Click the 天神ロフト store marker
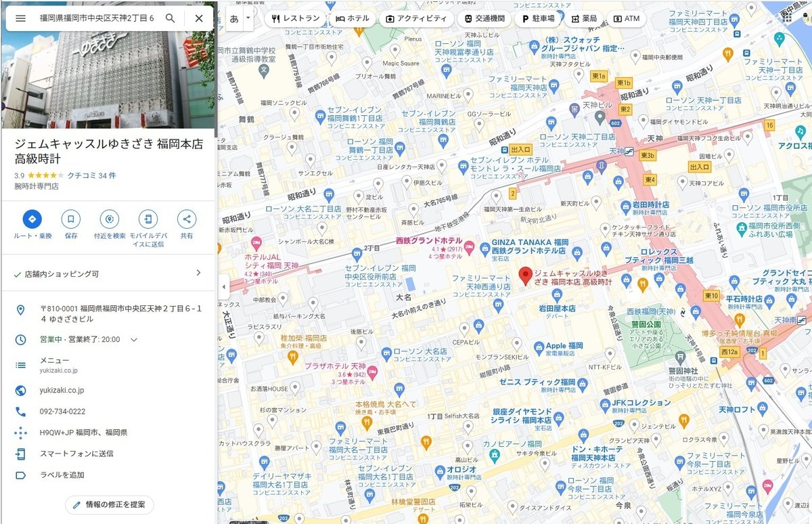The width and height of the screenshot is (812, 524). click(763, 409)
